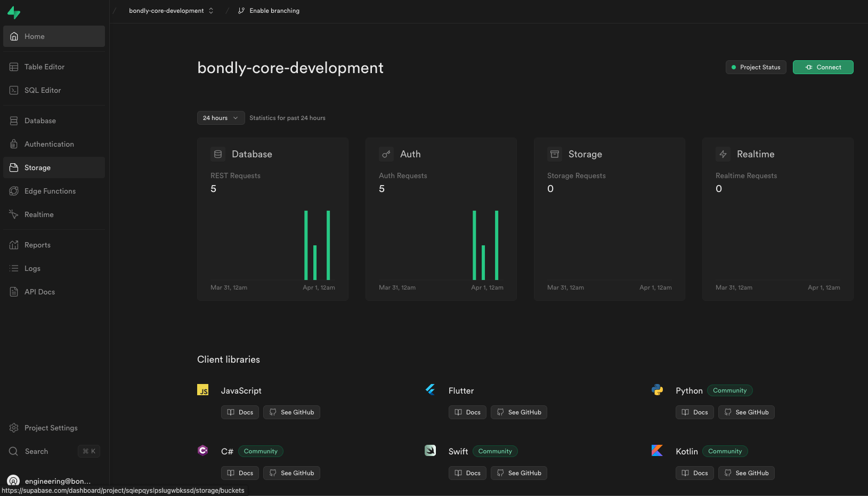The height and width of the screenshot is (496, 868).
Task: Click See GitHub for Python
Action: (747, 412)
